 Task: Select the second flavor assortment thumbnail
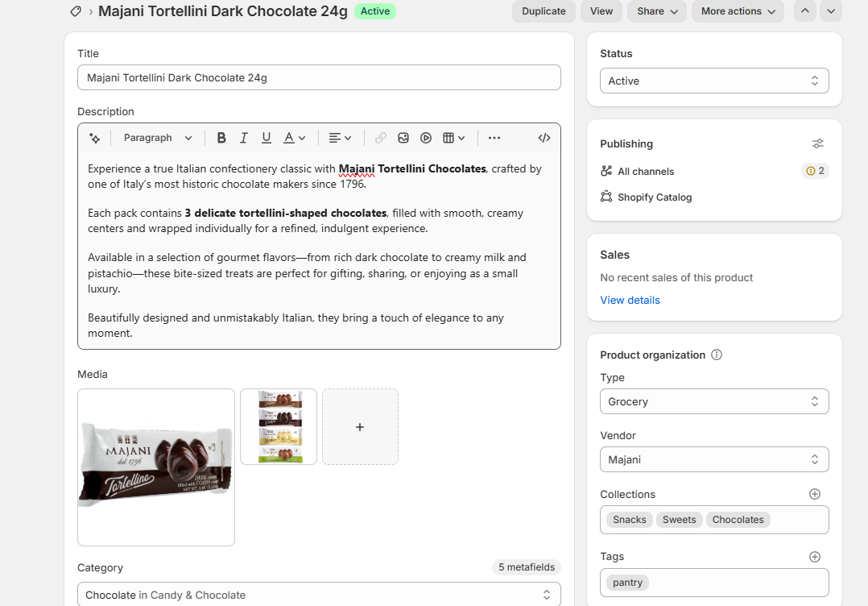(279, 426)
